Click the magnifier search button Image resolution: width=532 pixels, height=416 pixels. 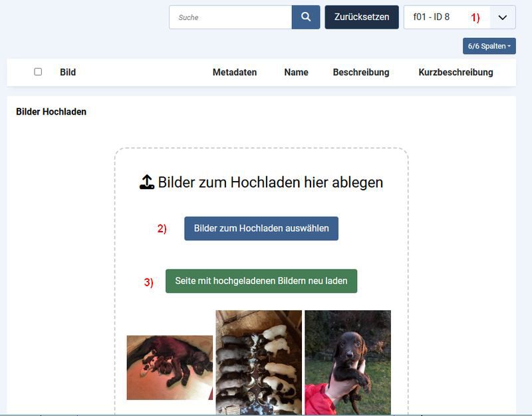306,17
